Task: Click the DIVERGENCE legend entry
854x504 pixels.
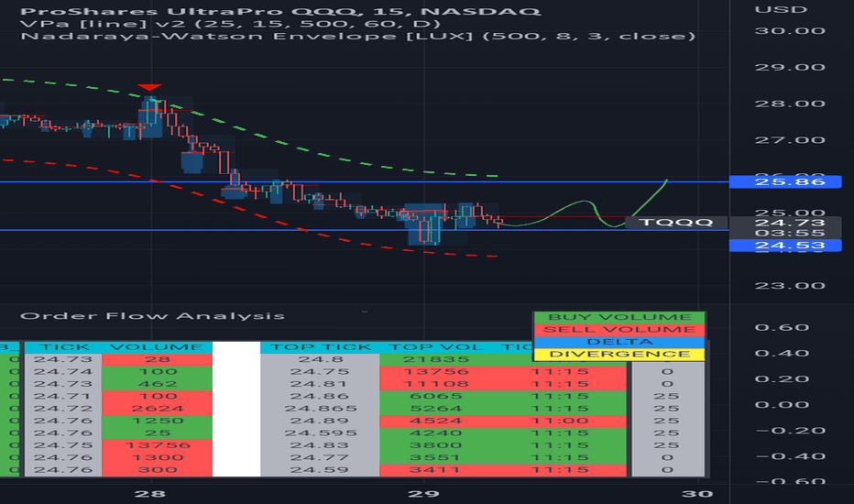Action: (619, 354)
